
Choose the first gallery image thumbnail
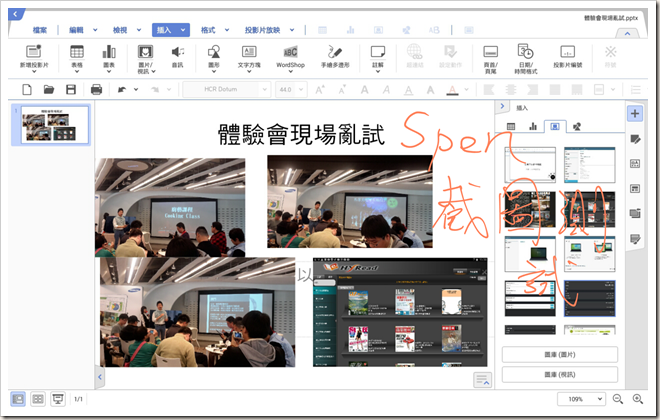530,165
